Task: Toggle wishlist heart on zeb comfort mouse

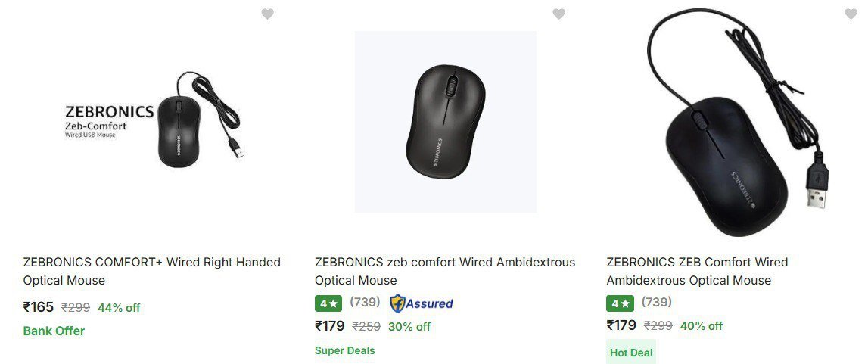Action: pos(558,14)
